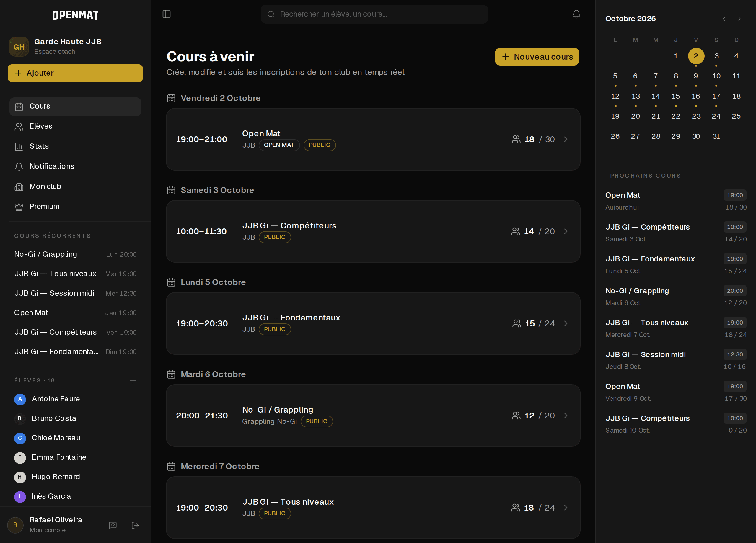Click the OPENMAT logo
The width and height of the screenshot is (756, 543).
[75, 15]
